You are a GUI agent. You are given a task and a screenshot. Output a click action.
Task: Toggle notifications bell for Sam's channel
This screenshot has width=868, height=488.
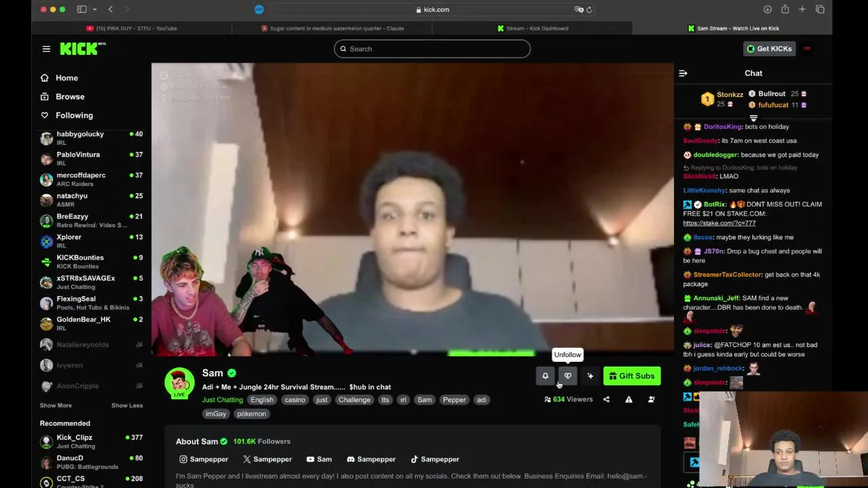pyautogui.click(x=545, y=376)
